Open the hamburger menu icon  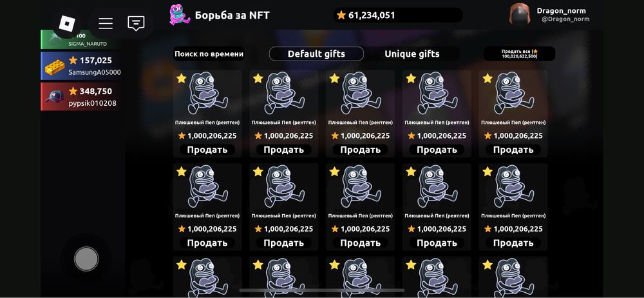pos(106,23)
